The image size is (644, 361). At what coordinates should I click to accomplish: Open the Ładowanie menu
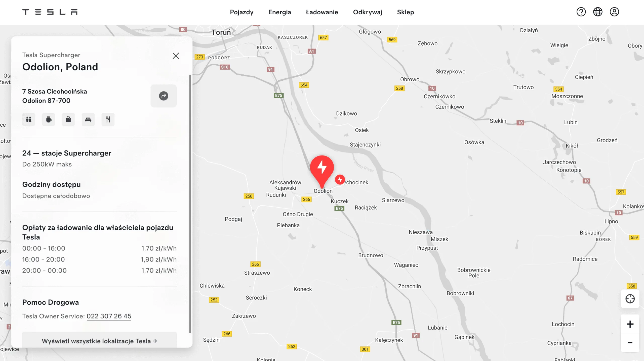click(322, 12)
